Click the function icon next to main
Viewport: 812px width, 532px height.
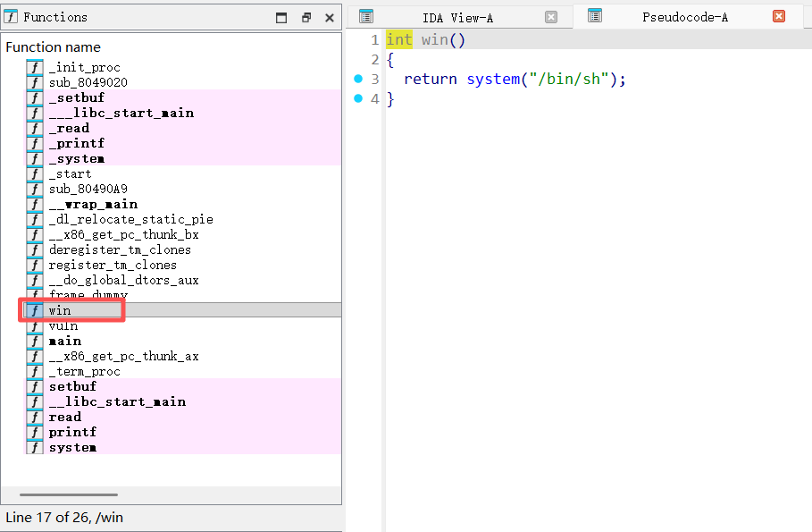coord(34,342)
